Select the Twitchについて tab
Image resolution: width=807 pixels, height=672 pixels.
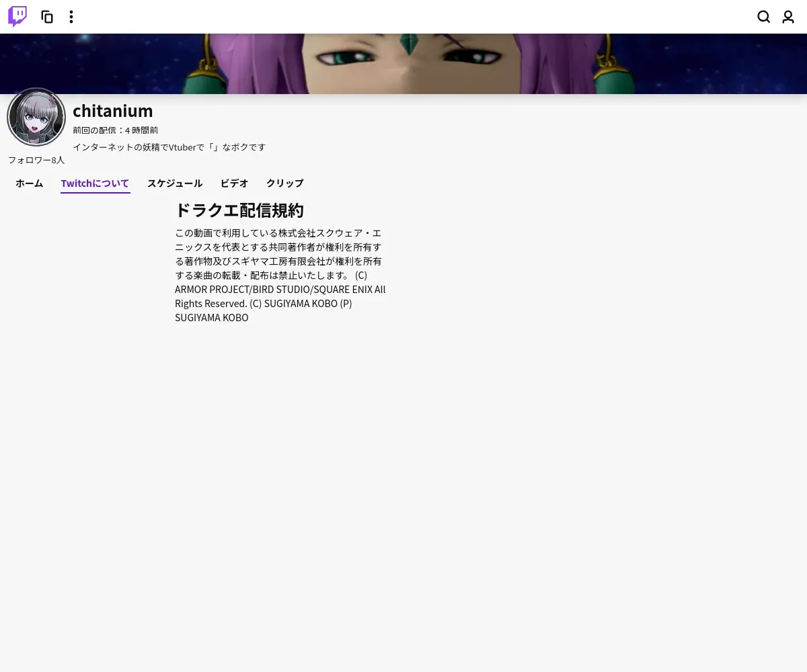tap(95, 183)
